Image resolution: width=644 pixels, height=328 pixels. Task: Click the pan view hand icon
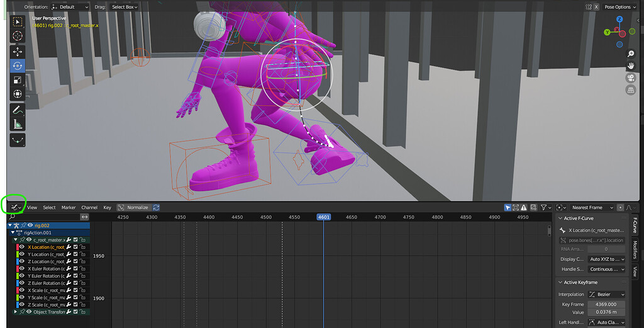tap(631, 65)
